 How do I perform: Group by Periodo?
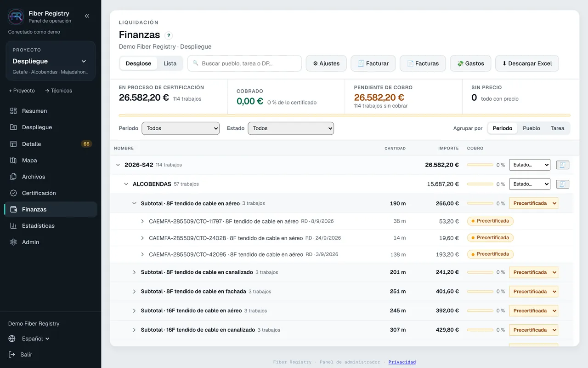pyautogui.click(x=503, y=128)
